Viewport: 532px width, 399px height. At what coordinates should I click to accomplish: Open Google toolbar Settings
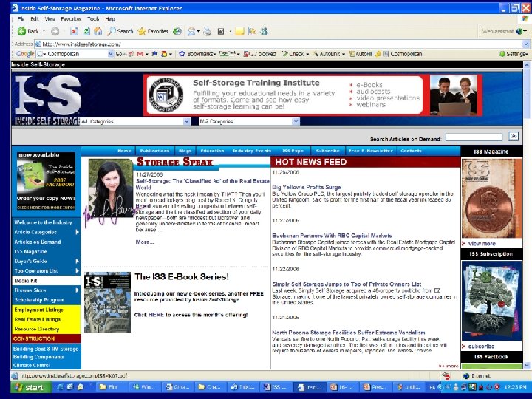tap(514, 54)
